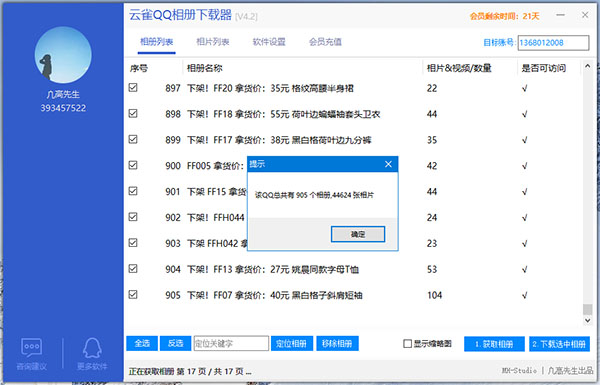Open the 咨询建议 chat icon
Viewport: 600px width, 385px height.
click(x=31, y=347)
